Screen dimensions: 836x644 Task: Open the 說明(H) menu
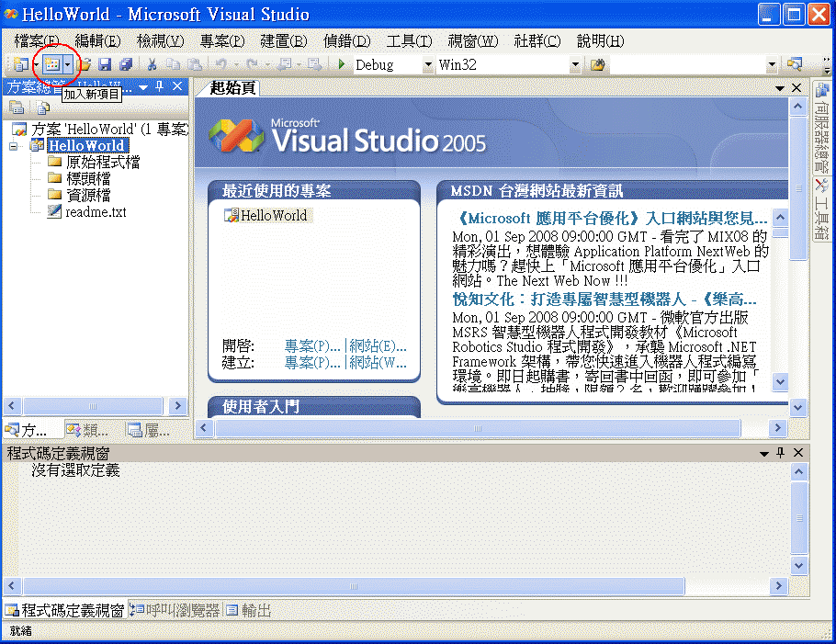(600, 41)
